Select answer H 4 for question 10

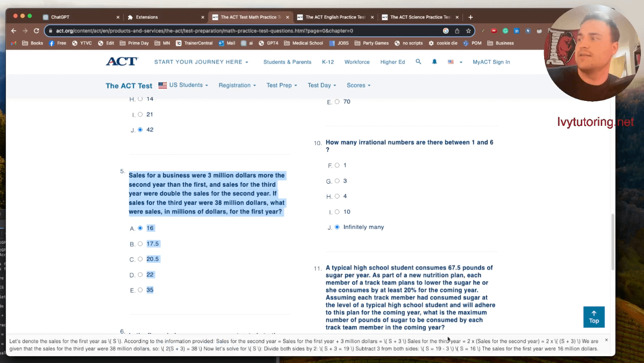pos(337,196)
